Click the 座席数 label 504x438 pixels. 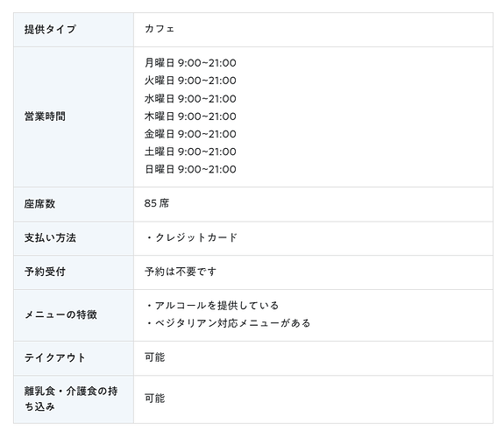click(x=39, y=204)
